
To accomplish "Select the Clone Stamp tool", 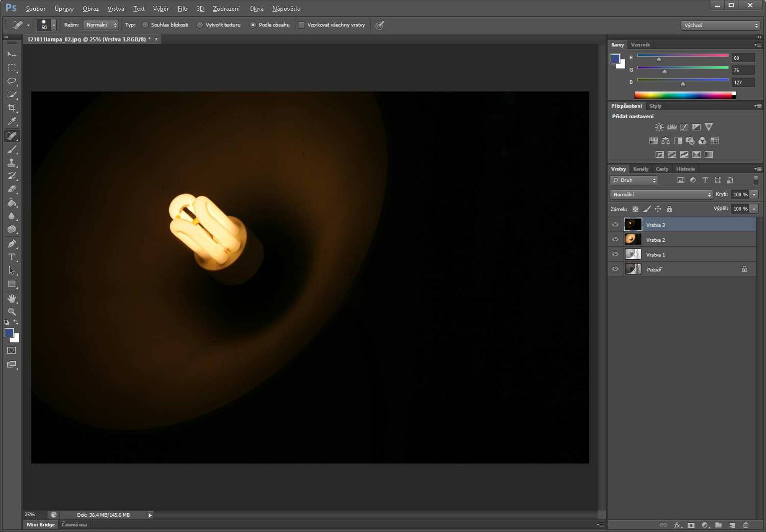I will [x=11, y=162].
